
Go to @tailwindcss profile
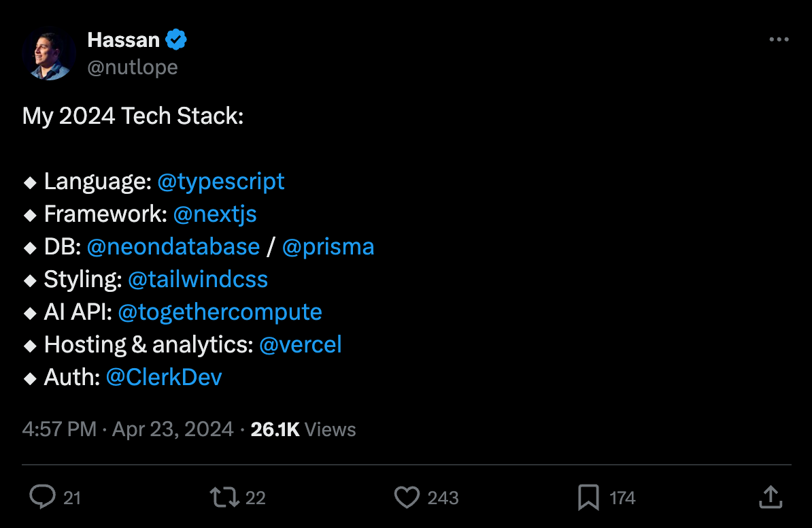tap(198, 279)
